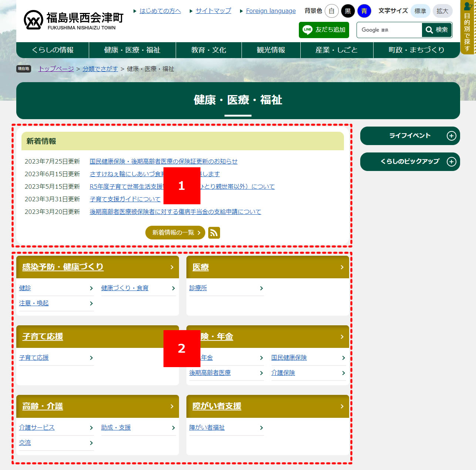Click the arrow beside 介護保険
Screen dimensions: 476x470
343,373
